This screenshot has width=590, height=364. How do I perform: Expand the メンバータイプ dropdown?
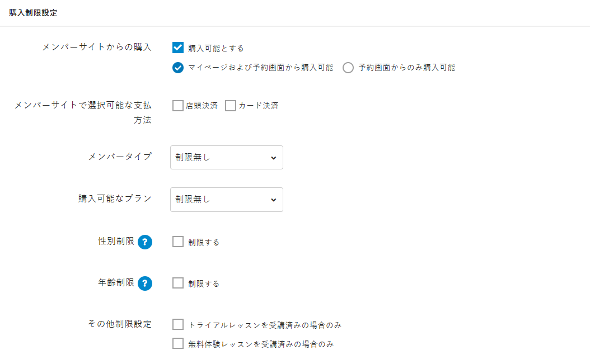tap(226, 158)
